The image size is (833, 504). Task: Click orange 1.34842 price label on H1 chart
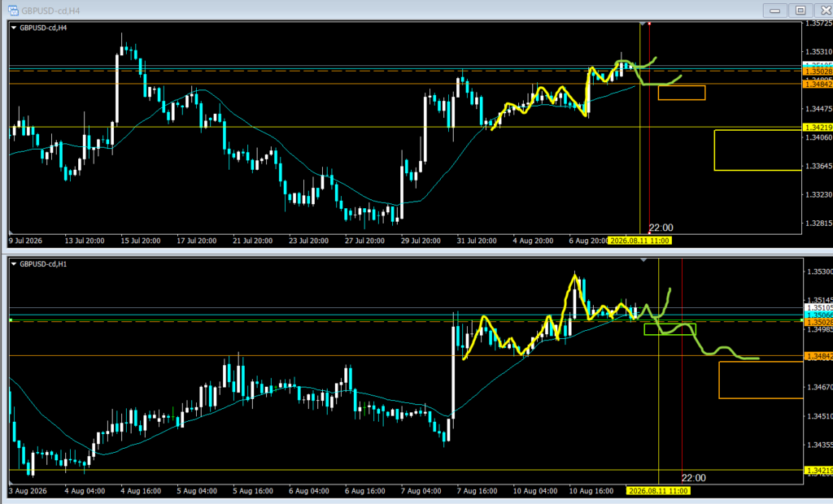[x=818, y=356]
